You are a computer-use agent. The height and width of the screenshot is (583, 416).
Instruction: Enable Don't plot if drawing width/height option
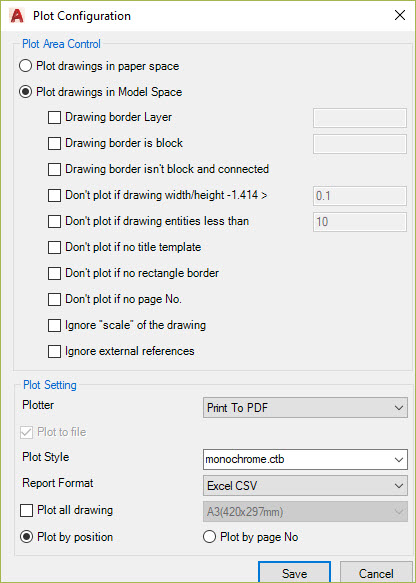coord(54,196)
